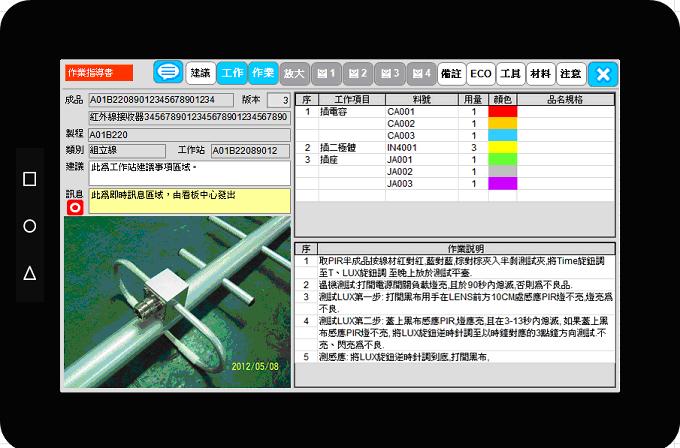Screen dimensions: 680x448
Task: Open the 材料 materials button
Action: [x=540, y=74]
